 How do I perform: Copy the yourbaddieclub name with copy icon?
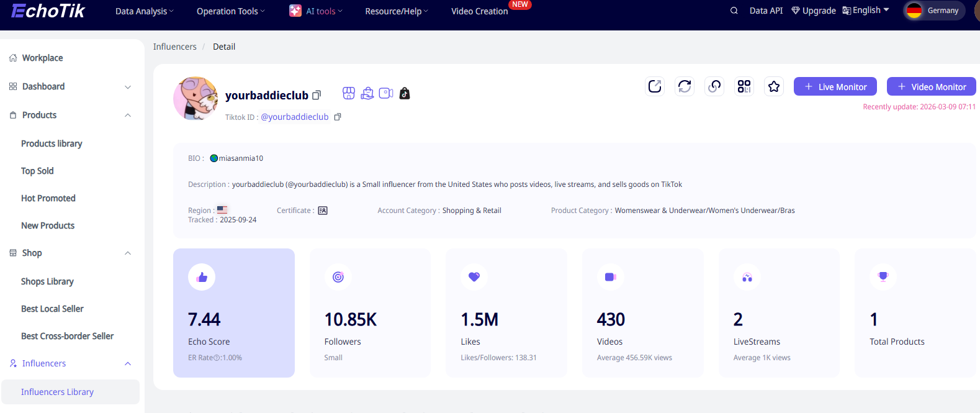(x=317, y=95)
